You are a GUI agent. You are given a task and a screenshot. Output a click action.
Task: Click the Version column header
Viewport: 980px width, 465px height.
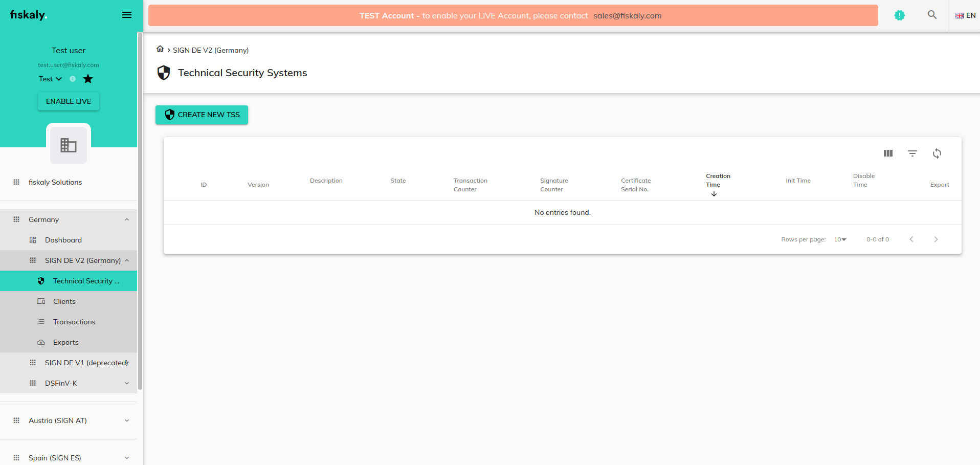pyautogui.click(x=258, y=185)
